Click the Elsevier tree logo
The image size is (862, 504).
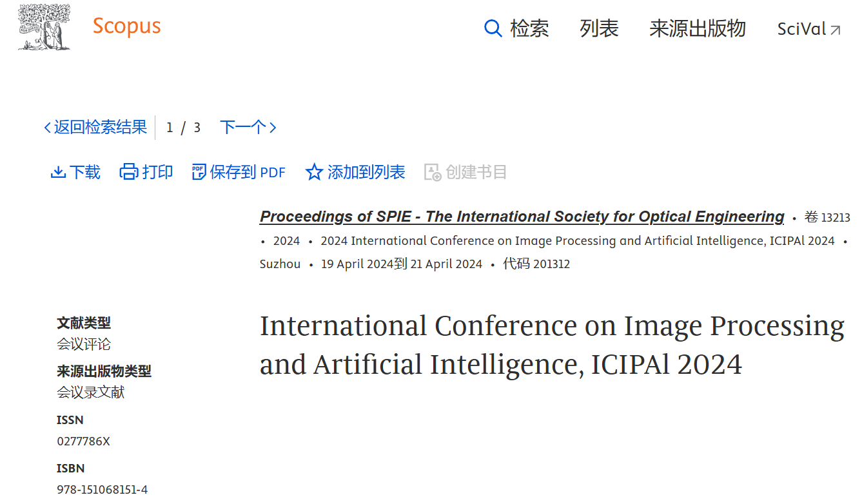coord(44,26)
